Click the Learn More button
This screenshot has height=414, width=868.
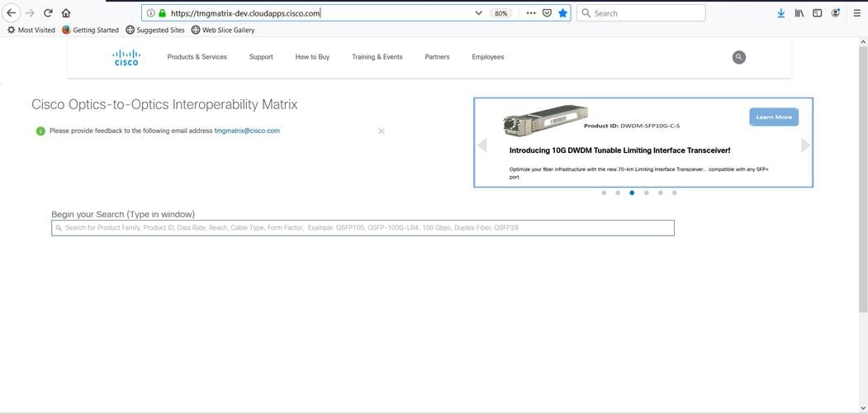click(774, 117)
